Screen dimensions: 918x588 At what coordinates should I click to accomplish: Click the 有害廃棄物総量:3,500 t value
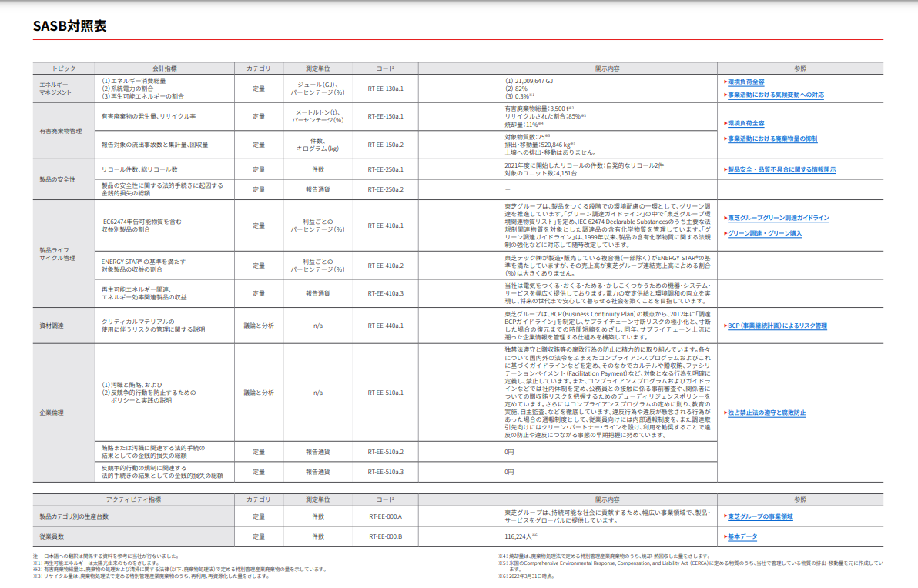538,109
